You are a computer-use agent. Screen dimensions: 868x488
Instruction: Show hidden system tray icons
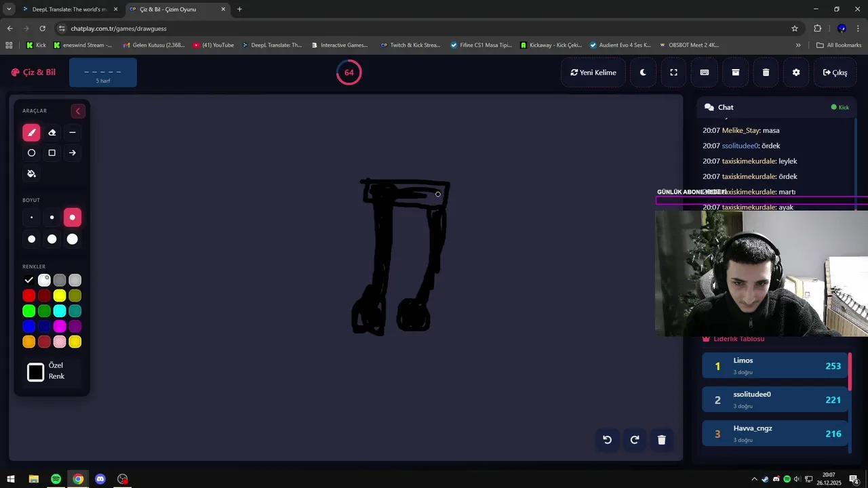(754, 479)
